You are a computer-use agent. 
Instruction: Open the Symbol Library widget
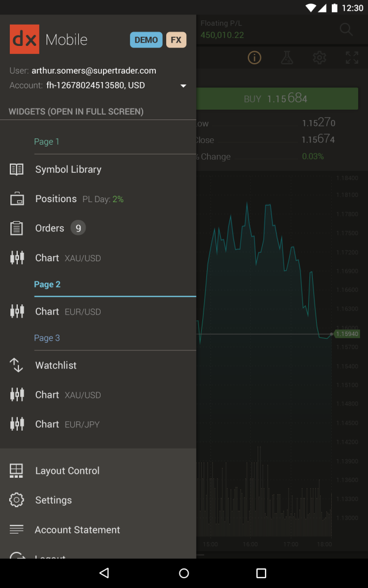[69, 169]
